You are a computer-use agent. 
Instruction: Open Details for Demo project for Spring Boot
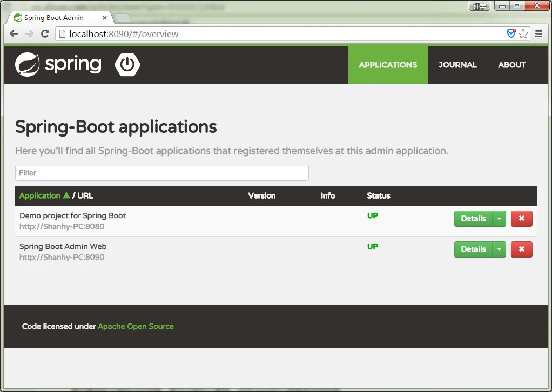click(x=473, y=219)
